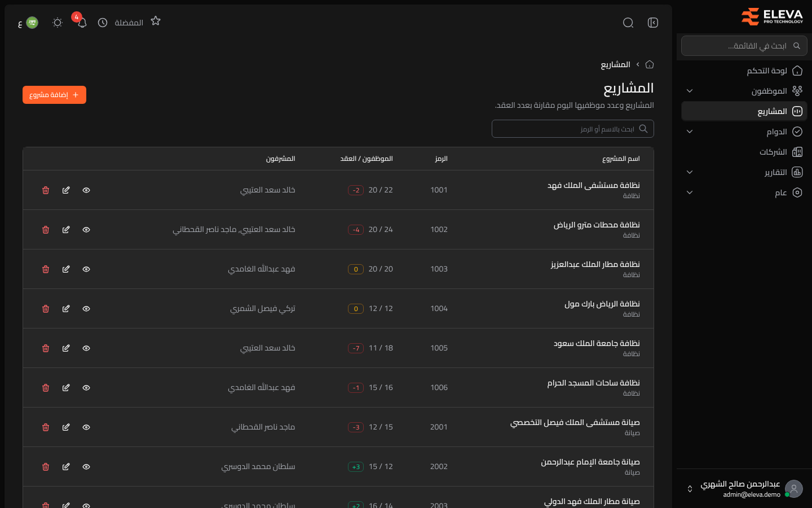Screen dimensions: 812x508
Task: Open the search icon in top bar
Action: [x=628, y=23]
